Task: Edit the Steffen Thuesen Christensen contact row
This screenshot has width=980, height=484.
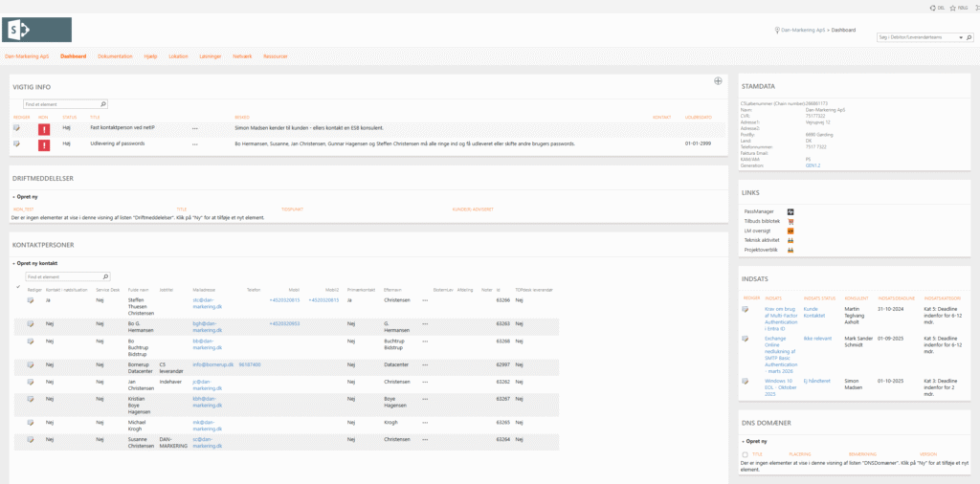Action: tap(32, 300)
